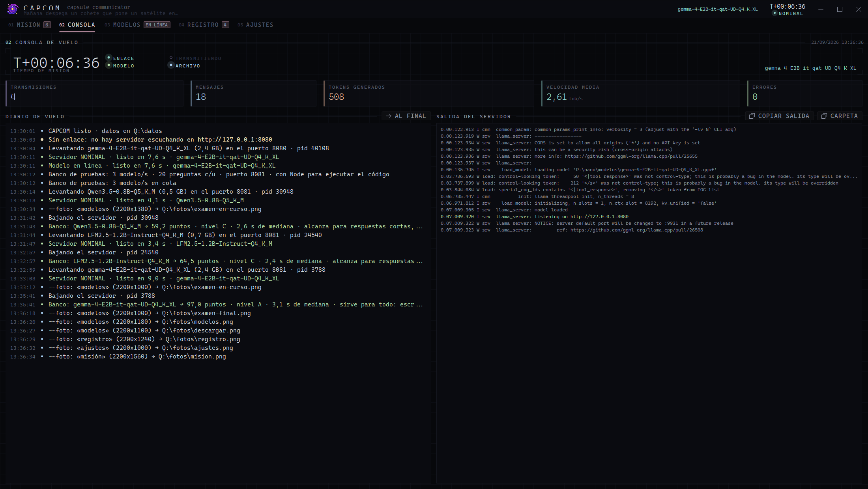Click the folder icon beside CARPETA
868x489 pixels.
[x=824, y=116]
